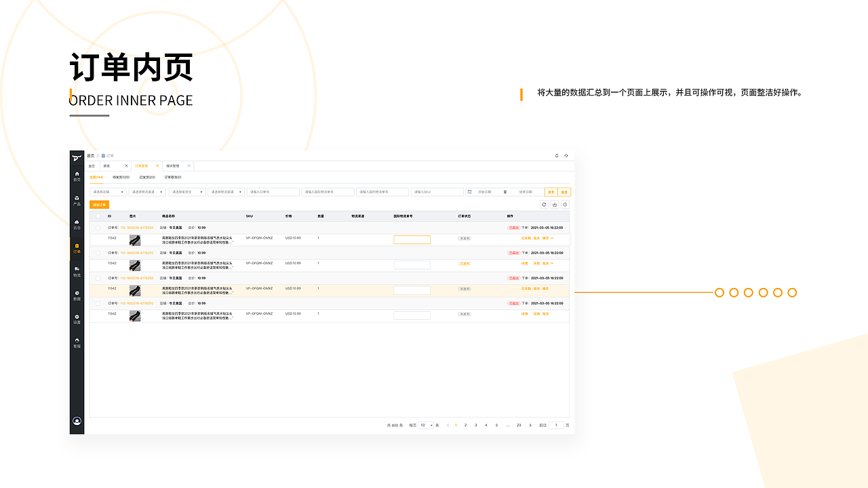Click the product thumbnail in the highlighted row
Viewport: 868px width, 488px height.
coord(135,290)
